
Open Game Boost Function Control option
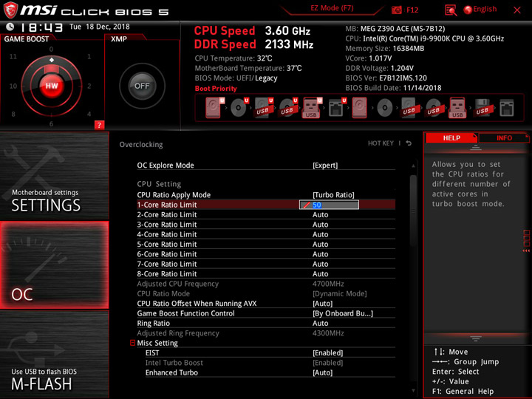[x=266, y=313]
